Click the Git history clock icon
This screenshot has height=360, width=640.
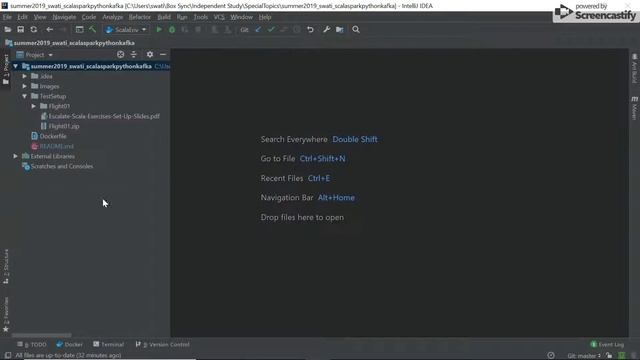297,29
